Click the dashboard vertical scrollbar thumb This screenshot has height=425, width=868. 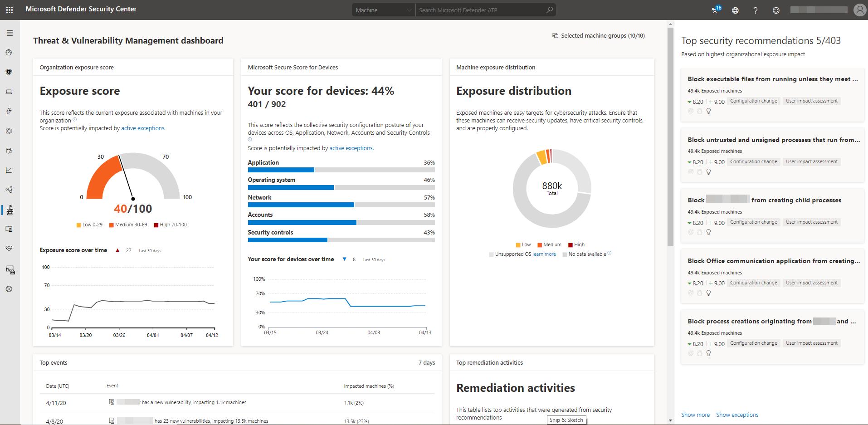click(x=670, y=137)
